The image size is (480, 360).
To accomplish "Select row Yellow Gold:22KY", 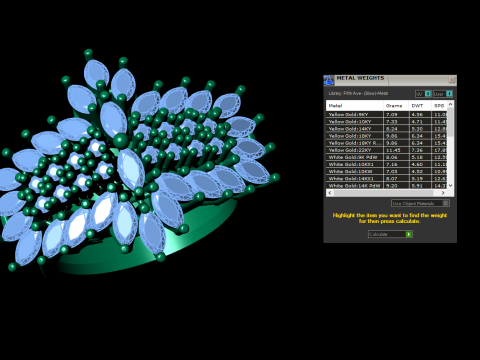I will tap(387, 150).
